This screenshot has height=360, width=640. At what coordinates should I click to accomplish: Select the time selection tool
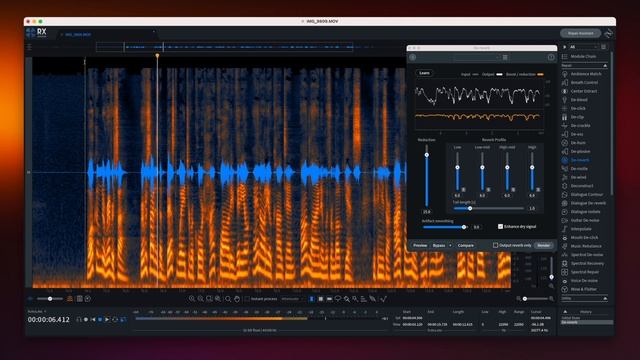click(x=312, y=299)
